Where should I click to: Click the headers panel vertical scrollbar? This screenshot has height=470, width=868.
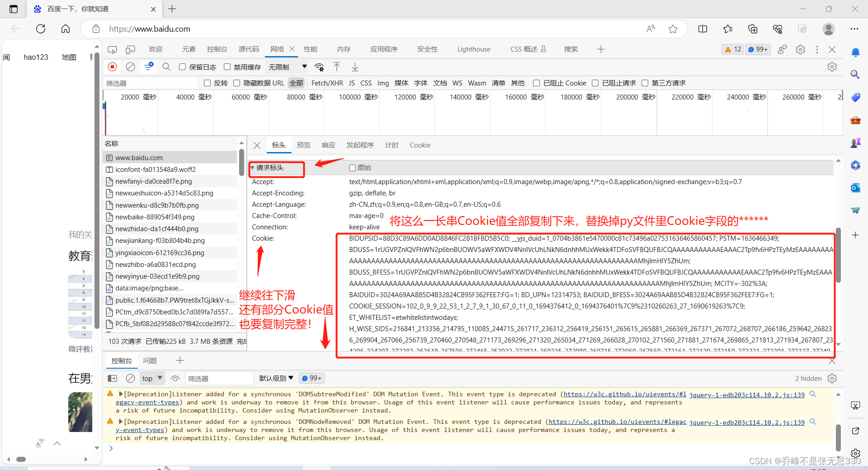pos(838,254)
